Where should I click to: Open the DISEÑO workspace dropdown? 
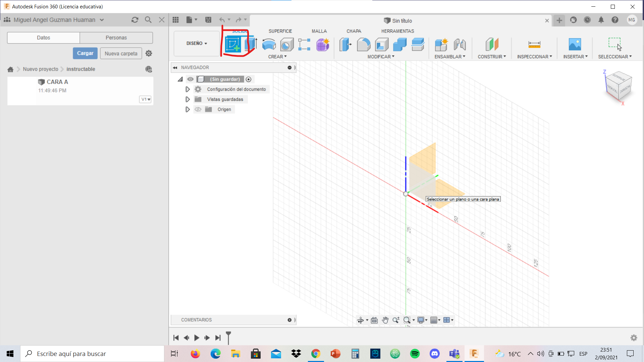[x=197, y=43]
